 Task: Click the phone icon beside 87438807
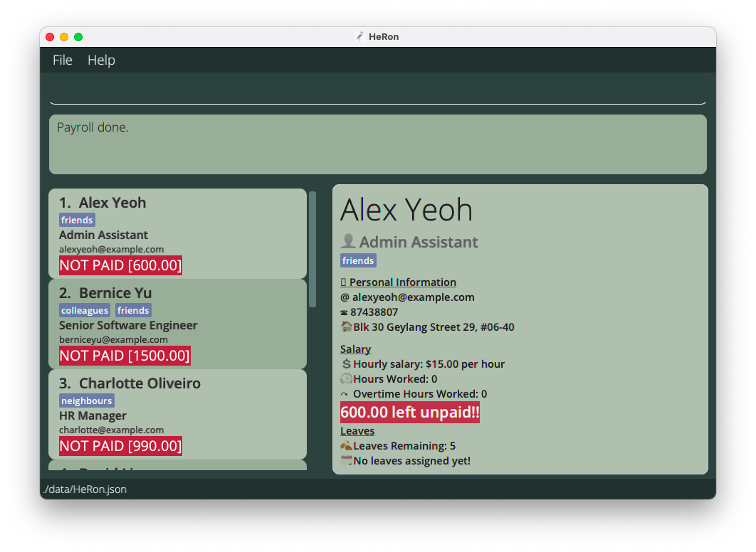coord(345,312)
